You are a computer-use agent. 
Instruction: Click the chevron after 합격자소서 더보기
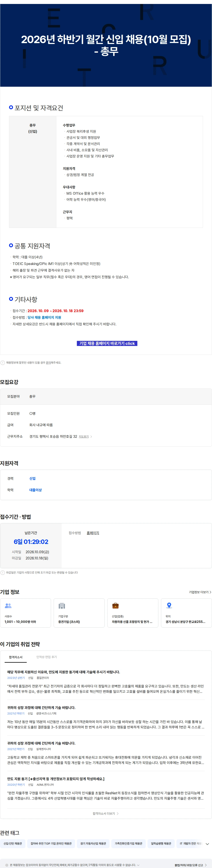coord(117,813)
